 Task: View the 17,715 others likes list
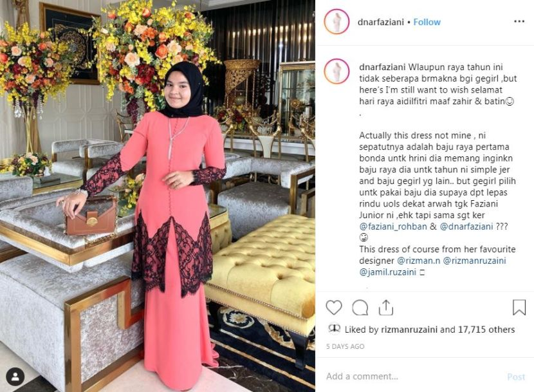click(x=486, y=330)
